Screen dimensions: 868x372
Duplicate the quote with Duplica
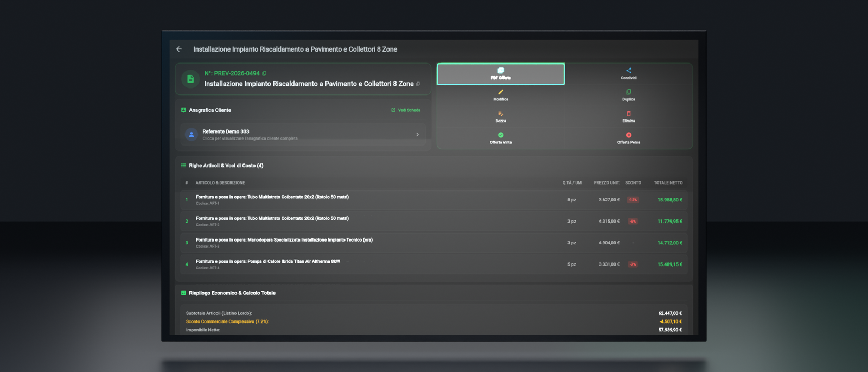point(629,96)
